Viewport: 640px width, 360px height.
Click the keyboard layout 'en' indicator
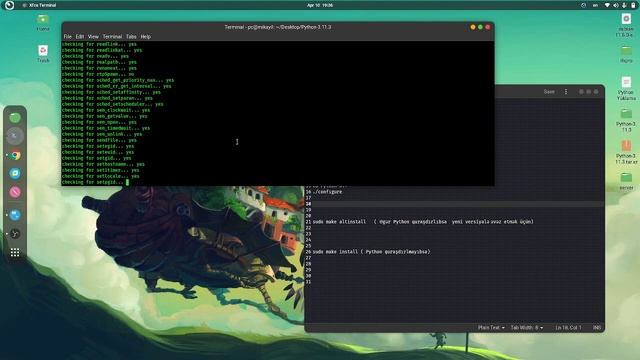595,5
